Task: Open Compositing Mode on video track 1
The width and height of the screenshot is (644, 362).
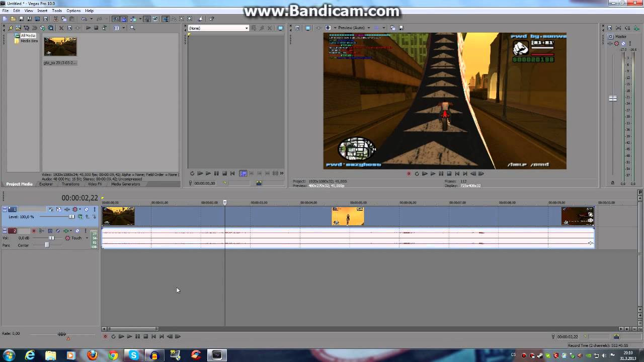Action: 80,217
